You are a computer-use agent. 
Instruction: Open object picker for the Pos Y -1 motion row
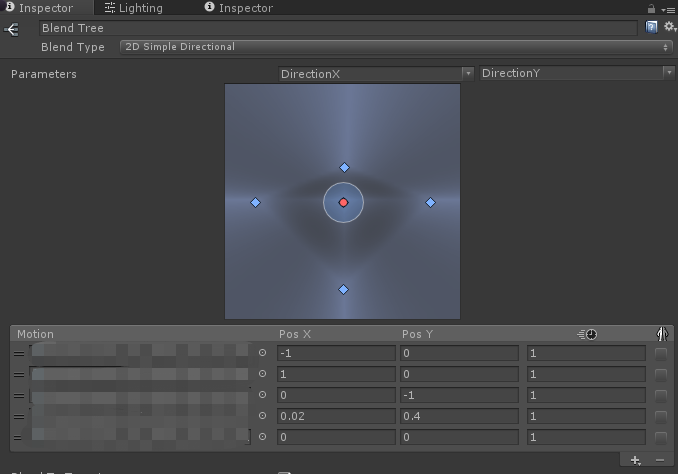coord(262,395)
